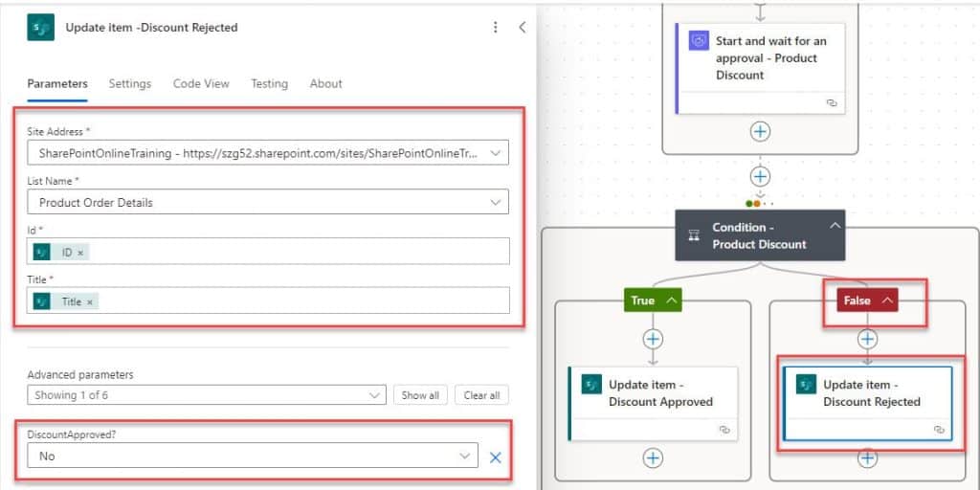Collapse the panel with the left chevron

(x=523, y=28)
